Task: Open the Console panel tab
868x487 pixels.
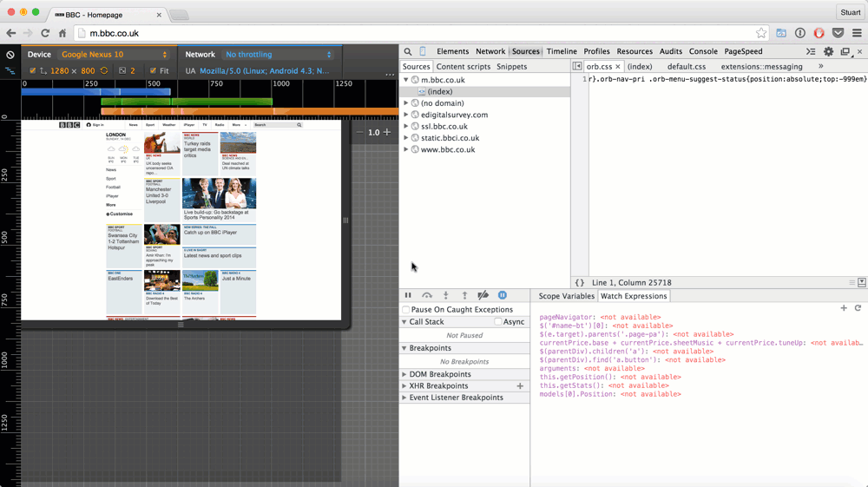Action: click(703, 51)
